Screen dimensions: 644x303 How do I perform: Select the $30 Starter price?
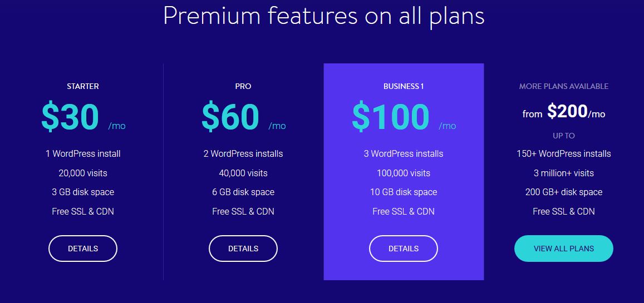click(70, 117)
